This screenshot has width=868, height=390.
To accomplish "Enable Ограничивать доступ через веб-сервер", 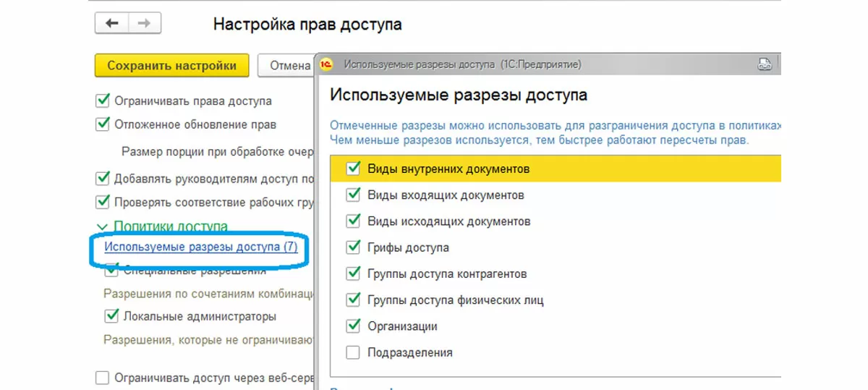I will [103, 377].
